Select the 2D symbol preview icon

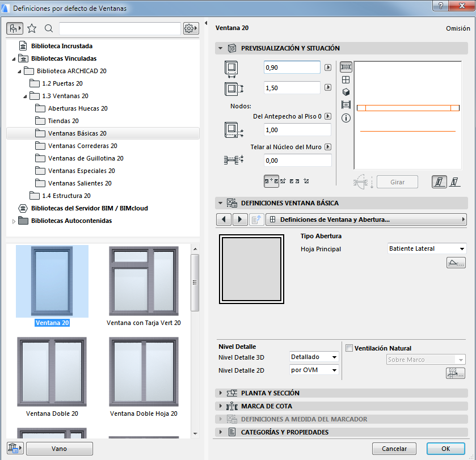[x=346, y=67]
